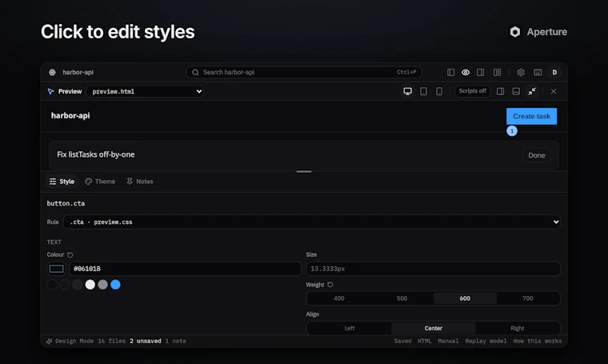Click the #061018 colour hex field

click(x=185, y=269)
